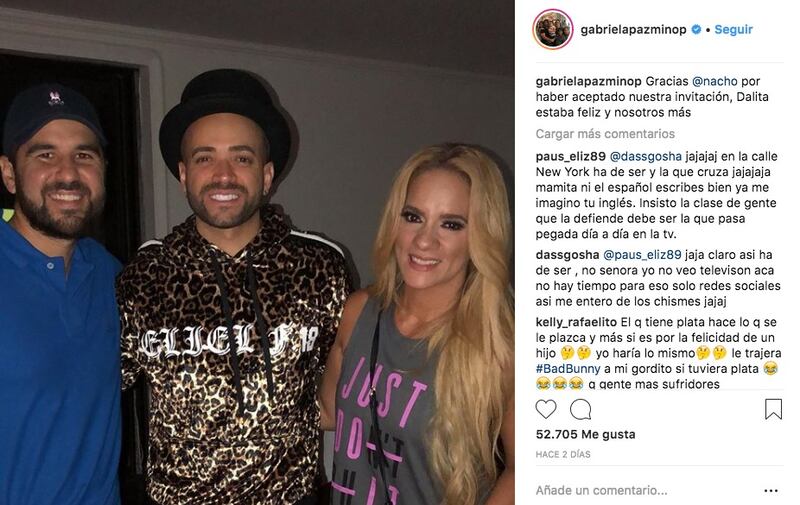
Task: Open more options three-dot menu
Action: [771, 491]
